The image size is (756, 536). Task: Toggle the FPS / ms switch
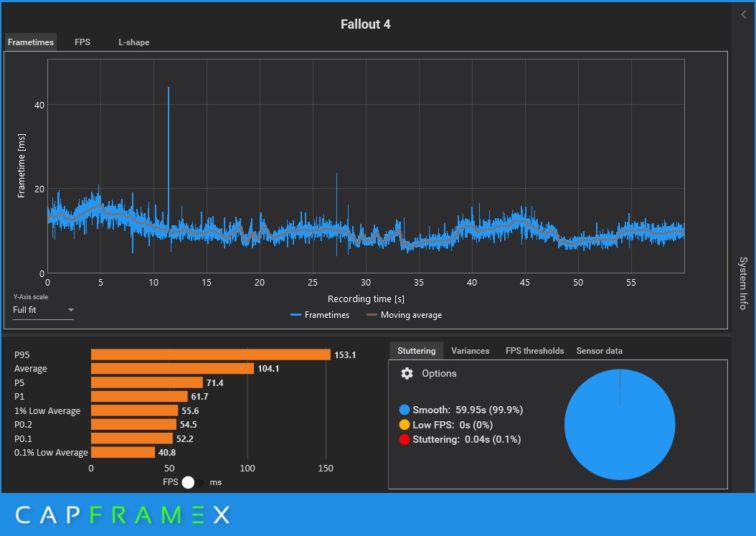tap(192, 482)
